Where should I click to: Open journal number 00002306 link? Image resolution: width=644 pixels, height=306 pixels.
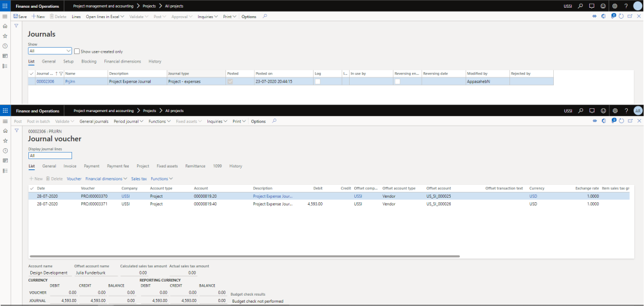(x=45, y=81)
